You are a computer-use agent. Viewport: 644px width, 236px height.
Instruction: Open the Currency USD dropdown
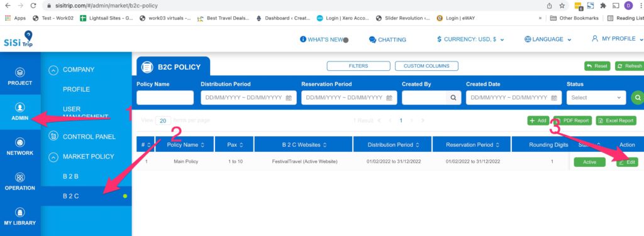coord(470,40)
